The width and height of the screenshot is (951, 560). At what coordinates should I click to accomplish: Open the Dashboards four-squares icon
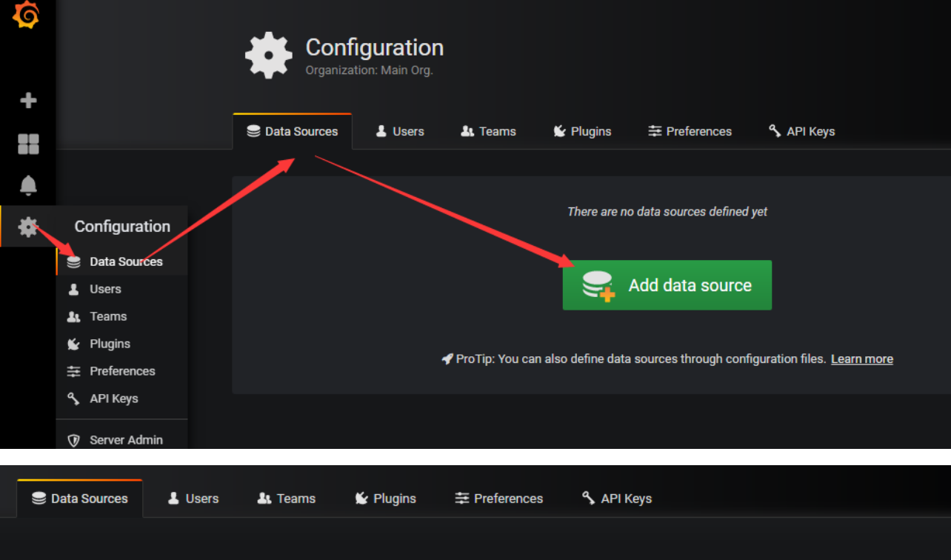28,144
